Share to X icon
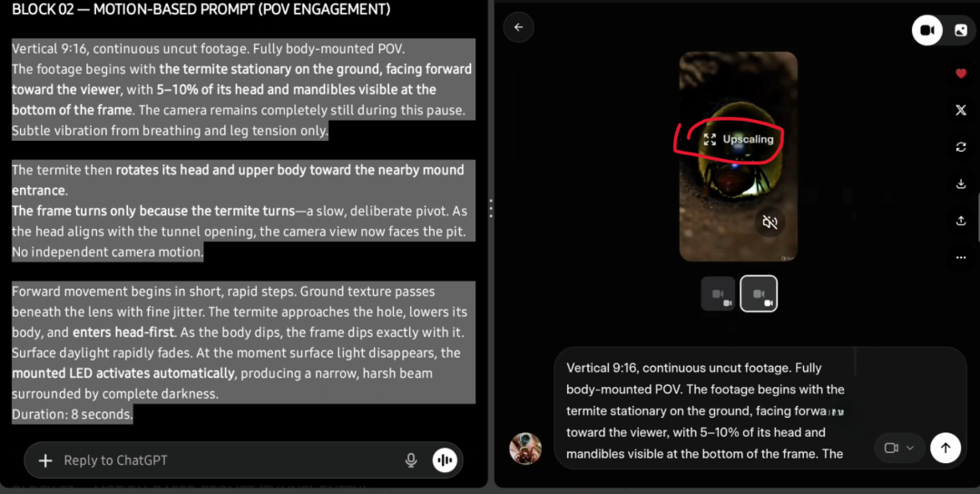Viewport: 980px width, 494px height. point(961,110)
